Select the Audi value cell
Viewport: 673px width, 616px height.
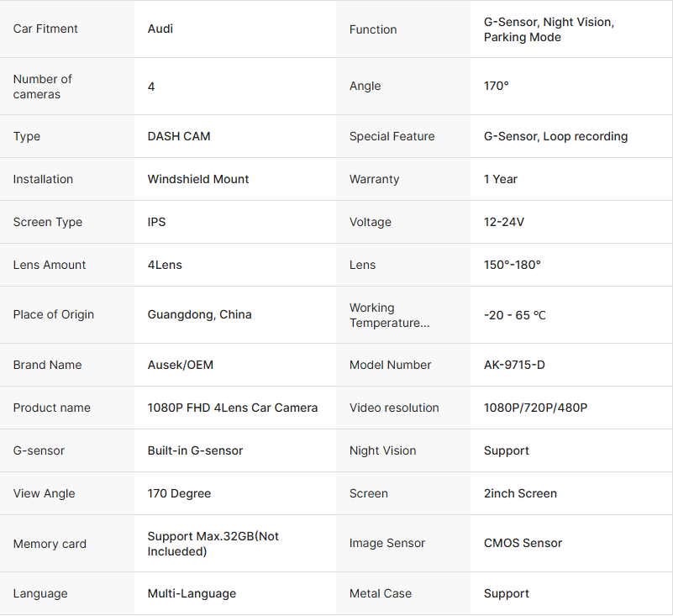coord(160,29)
